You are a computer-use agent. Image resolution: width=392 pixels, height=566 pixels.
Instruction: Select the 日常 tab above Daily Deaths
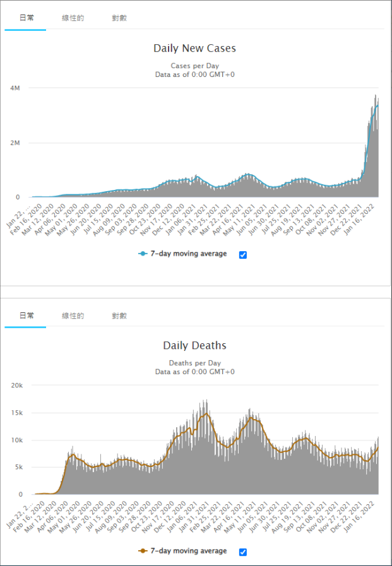click(26, 315)
